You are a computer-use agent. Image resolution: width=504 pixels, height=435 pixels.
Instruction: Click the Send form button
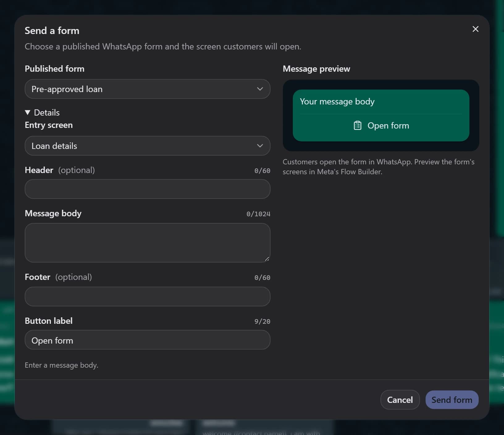pyautogui.click(x=452, y=400)
